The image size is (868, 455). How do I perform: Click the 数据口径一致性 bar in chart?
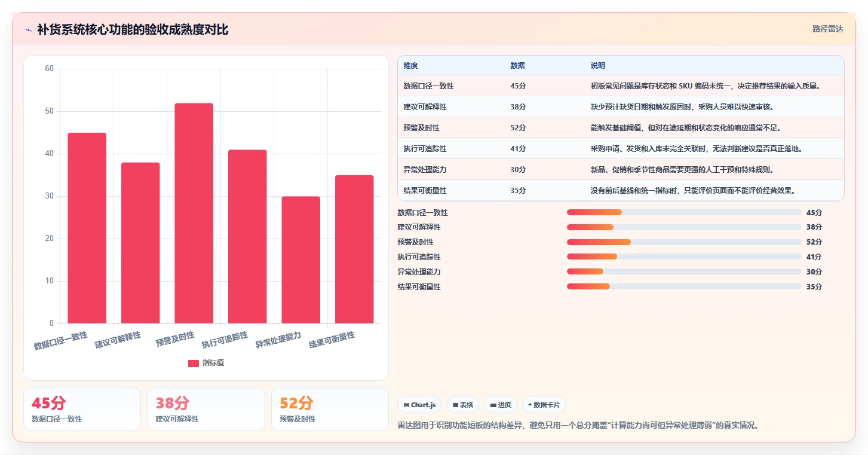[87, 228]
